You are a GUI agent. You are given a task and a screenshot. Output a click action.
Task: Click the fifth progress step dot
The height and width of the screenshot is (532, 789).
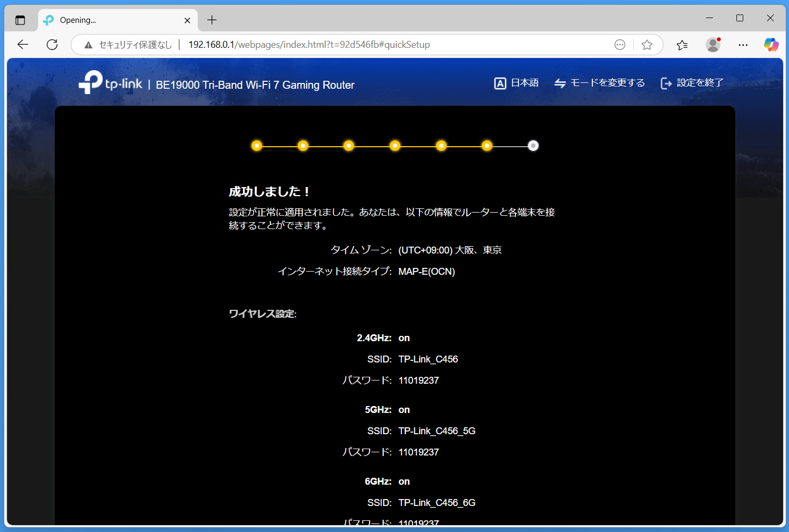coord(441,146)
